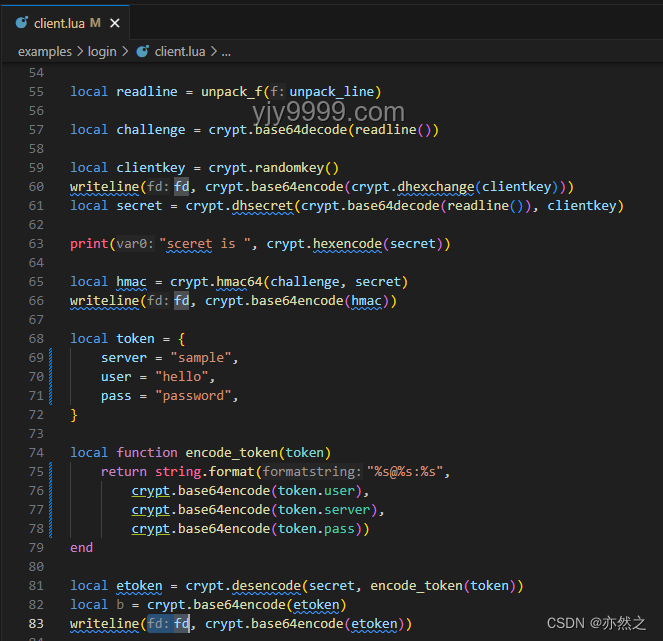Select the client.lua tab
This screenshot has height=641, width=663.
tap(66, 23)
